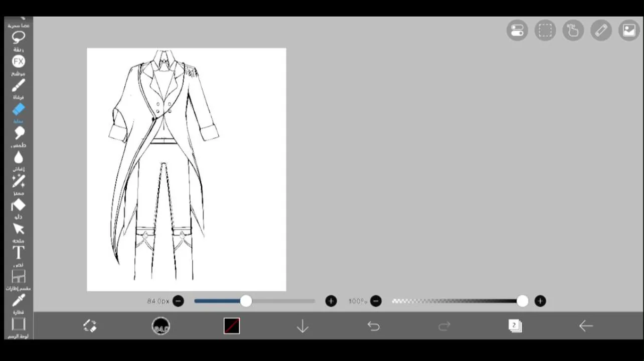Viewport: 644px width, 361px height.
Task: Select the Frame Divider tool
Action: click(x=19, y=277)
